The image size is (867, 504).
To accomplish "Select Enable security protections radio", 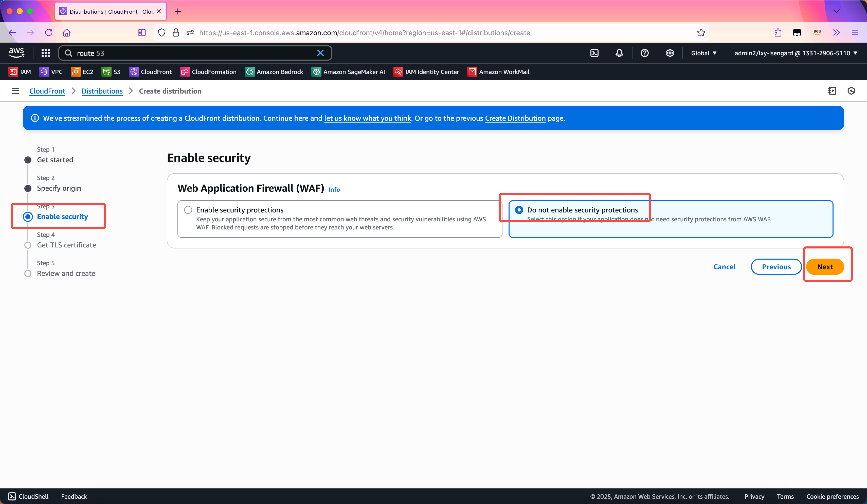I will 188,210.
